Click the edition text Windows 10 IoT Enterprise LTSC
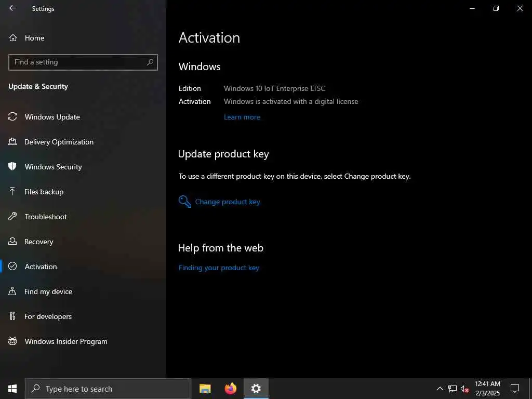 (274, 88)
